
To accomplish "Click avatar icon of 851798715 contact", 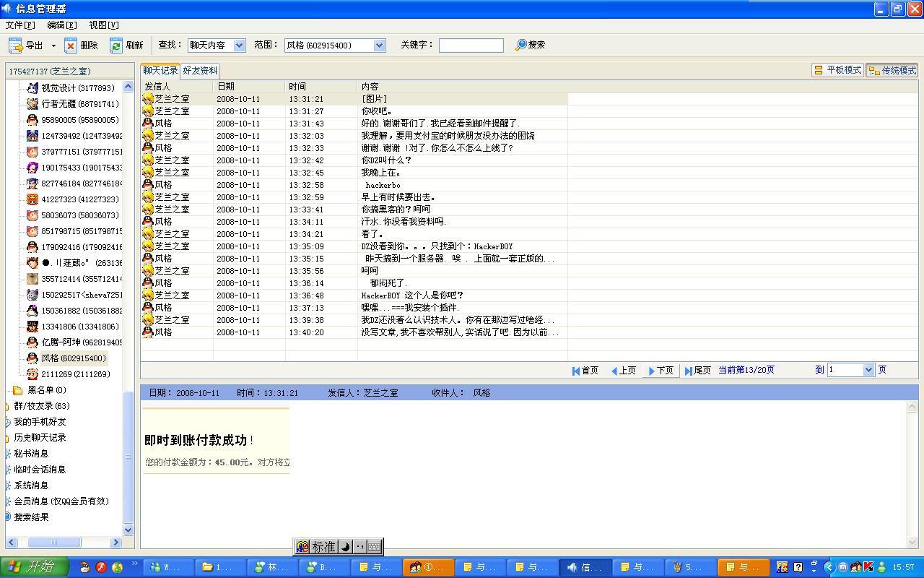I will click(x=32, y=231).
